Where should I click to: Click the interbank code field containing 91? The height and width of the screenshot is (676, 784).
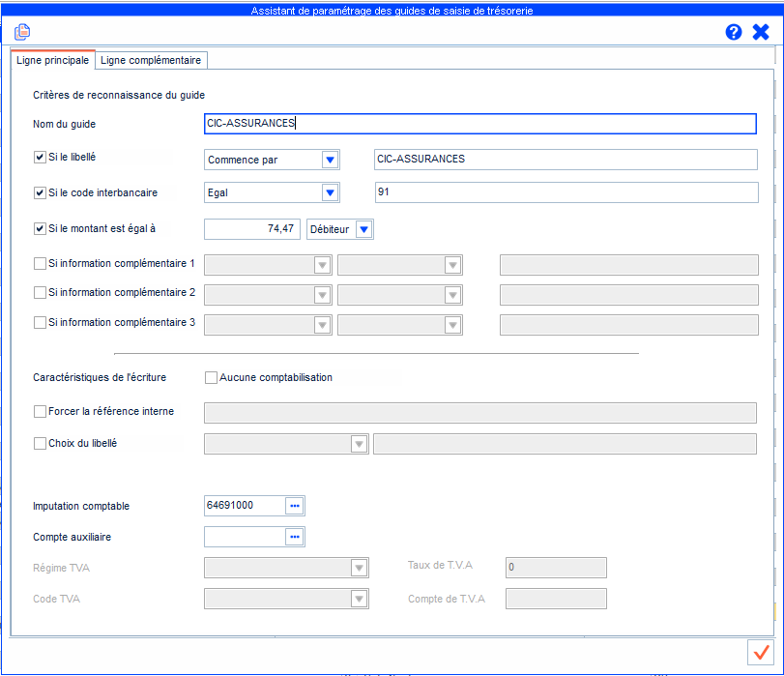coord(566,192)
